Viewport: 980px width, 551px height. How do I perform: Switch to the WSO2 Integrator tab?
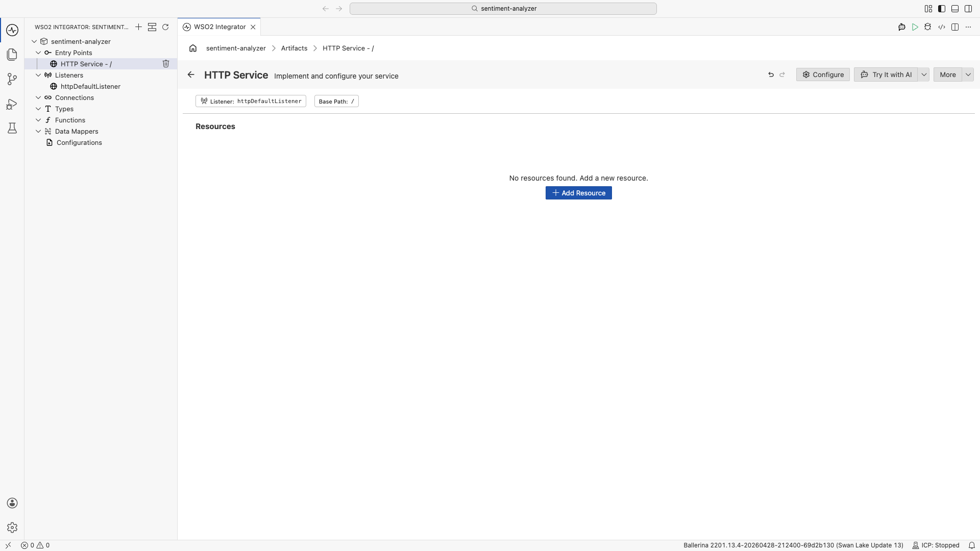click(219, 27)
